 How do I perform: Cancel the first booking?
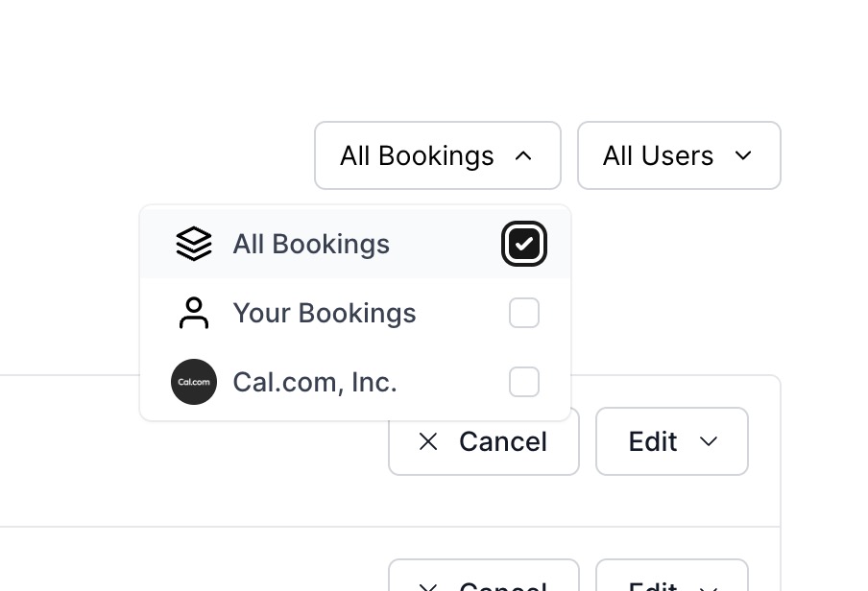483,441
